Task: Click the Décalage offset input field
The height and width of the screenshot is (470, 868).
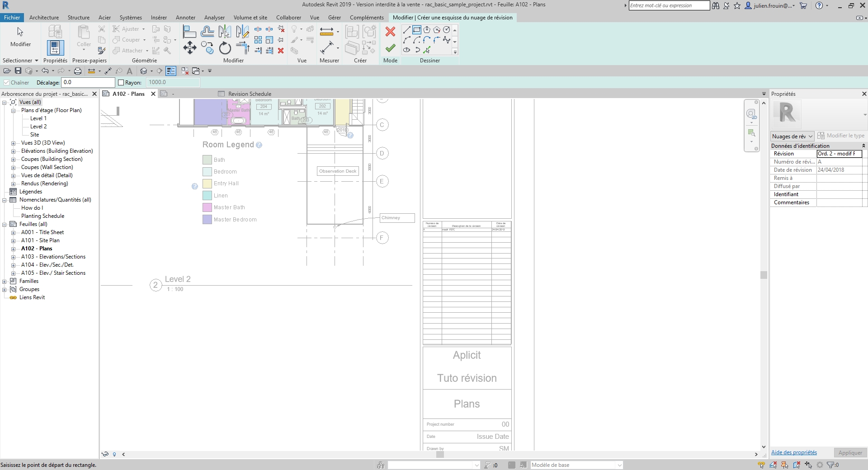Action: pyautogui.click(x=88, y=82)
